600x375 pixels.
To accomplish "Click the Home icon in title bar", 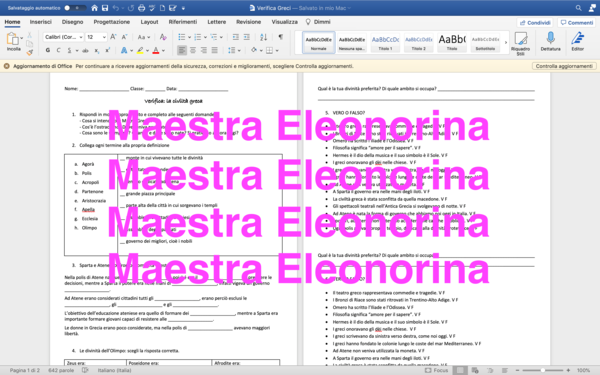I will tap(95, 8).
